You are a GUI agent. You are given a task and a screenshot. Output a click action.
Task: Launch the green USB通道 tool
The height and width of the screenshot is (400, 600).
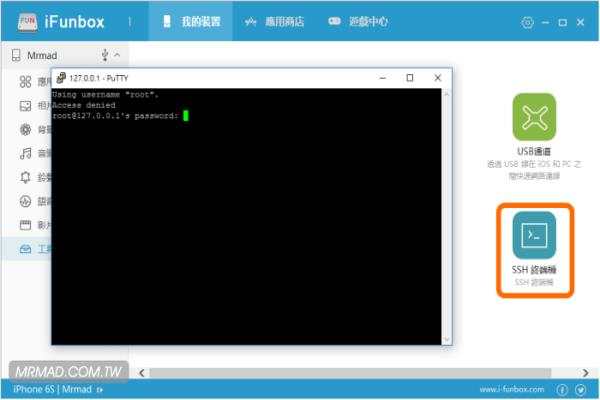click(x=534, y=117)
